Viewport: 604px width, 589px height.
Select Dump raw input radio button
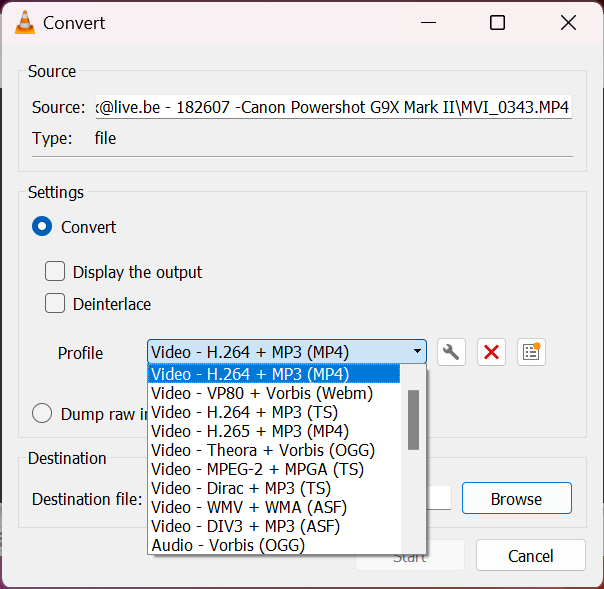click(42, 413)
